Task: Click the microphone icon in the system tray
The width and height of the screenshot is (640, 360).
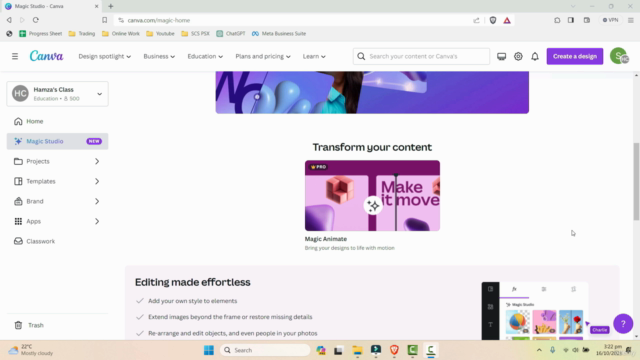Action: coord(552,350)
